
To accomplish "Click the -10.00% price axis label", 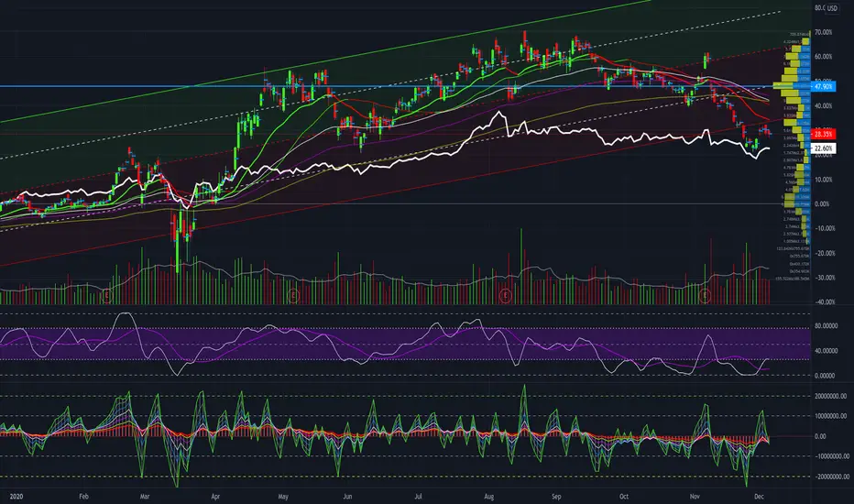I will (x=823, y=228).
